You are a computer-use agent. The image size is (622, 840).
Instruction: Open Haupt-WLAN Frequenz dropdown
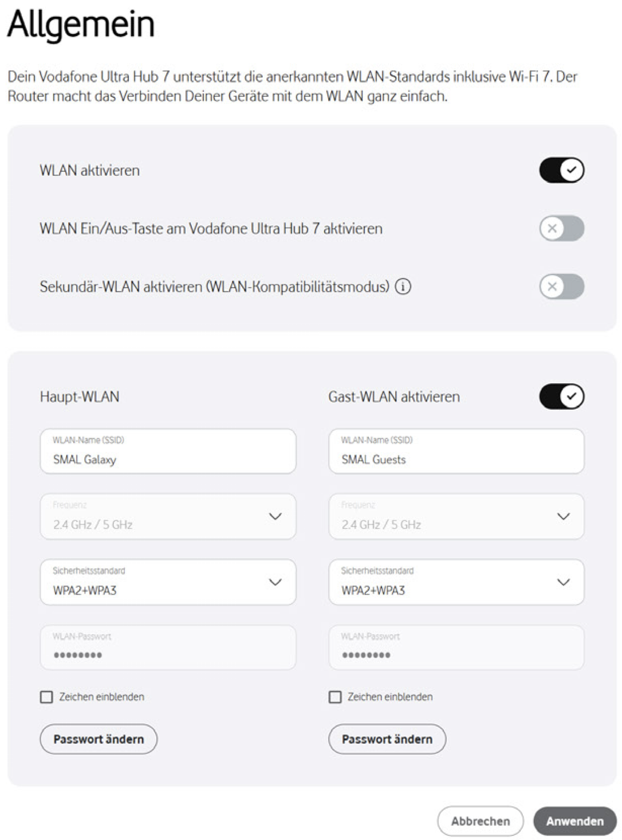coord(168,516)
